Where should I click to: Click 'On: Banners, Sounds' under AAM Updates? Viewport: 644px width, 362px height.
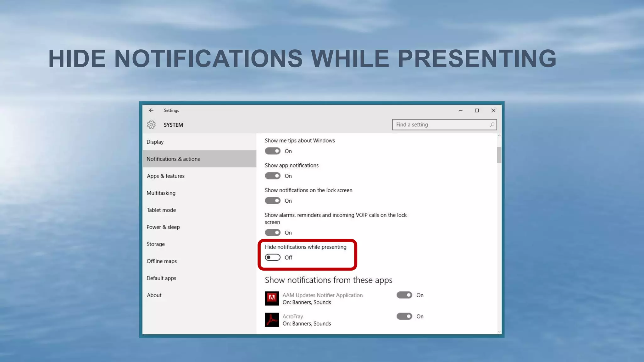pos(307,302)
